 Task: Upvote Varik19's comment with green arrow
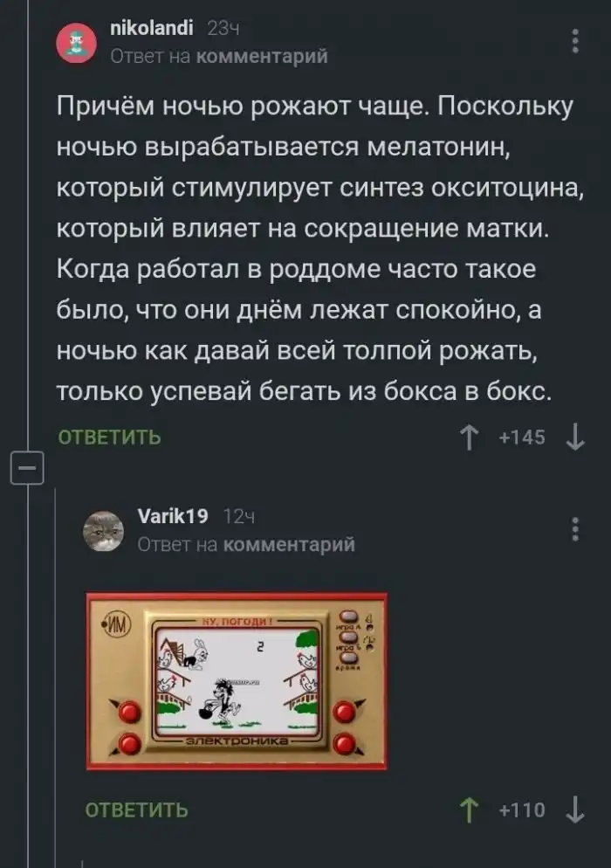[470, 810]
